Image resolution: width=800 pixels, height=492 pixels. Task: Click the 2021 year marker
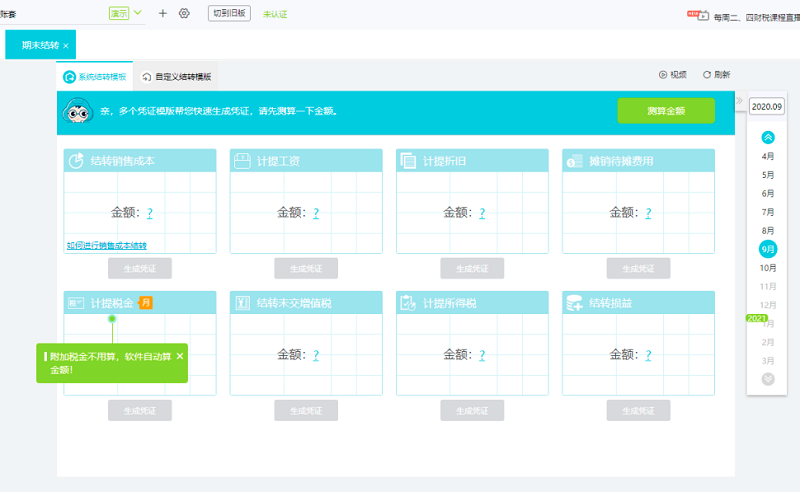[x=757, y=318]
